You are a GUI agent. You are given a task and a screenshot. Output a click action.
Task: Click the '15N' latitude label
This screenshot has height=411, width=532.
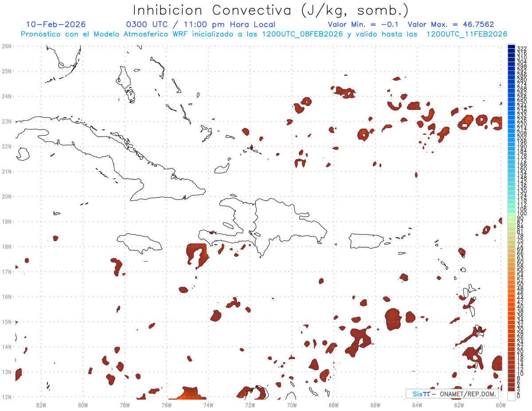6,321
